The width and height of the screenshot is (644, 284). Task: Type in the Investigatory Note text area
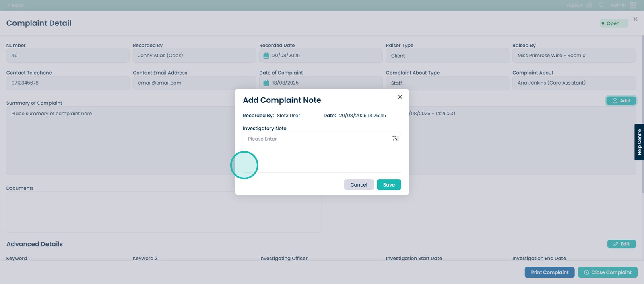[x=318, y=153]
